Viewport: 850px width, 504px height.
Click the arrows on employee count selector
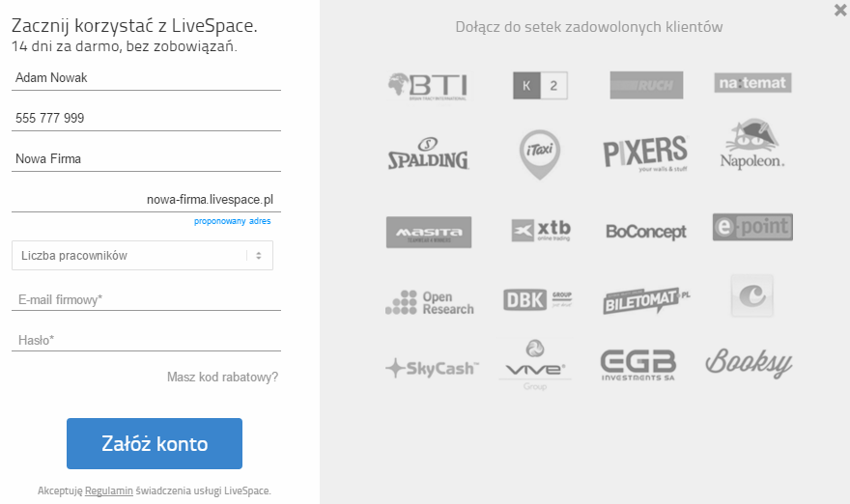[x=259, y=255]
